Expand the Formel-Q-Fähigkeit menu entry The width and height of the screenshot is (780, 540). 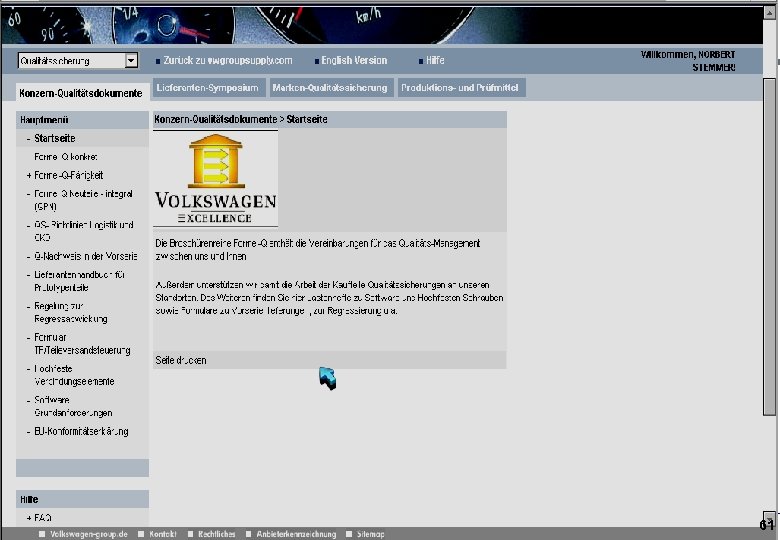click(x=69, y=175)
